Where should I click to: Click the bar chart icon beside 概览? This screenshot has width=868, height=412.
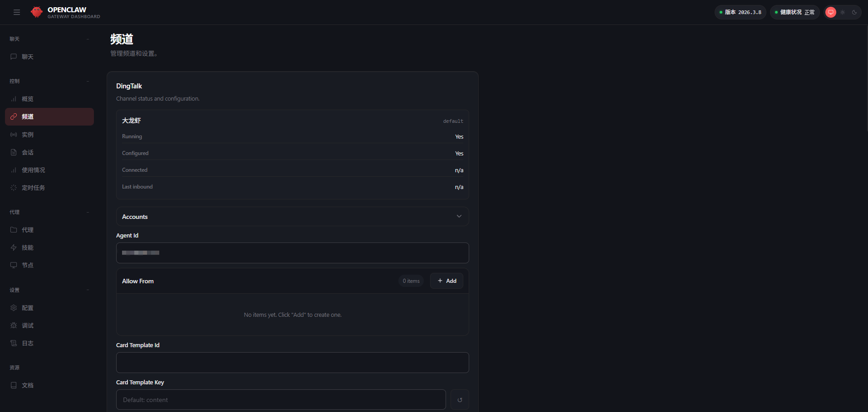tap(14, 99)
